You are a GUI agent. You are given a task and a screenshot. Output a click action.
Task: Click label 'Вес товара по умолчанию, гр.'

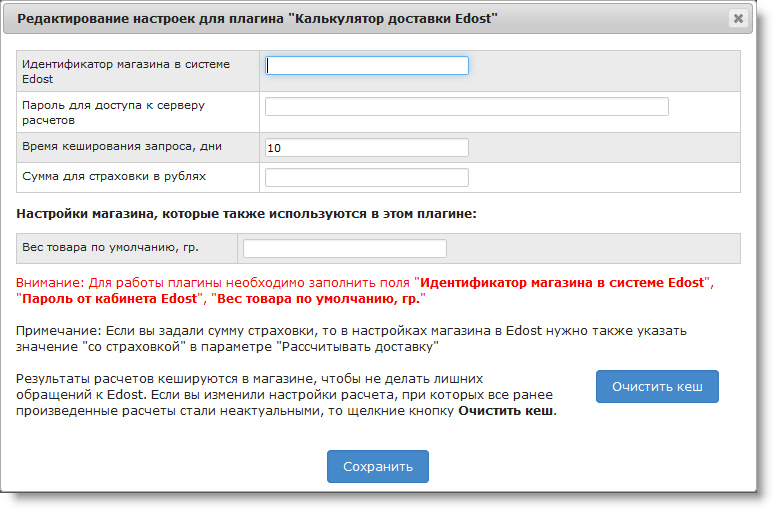110,248
